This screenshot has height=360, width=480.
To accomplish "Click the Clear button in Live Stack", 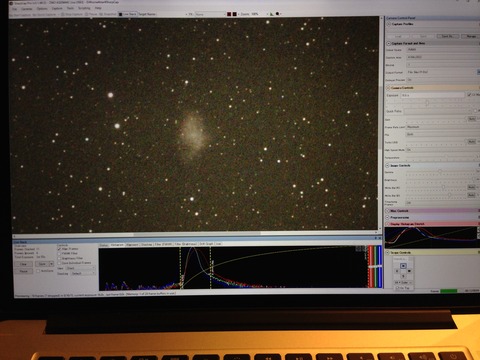I will [x=23, y=264].
